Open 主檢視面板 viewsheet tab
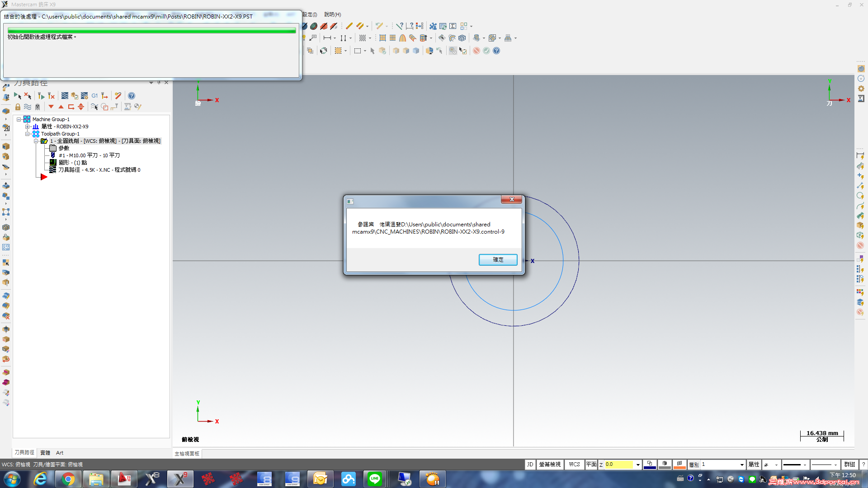Screen dimensions: 868x488 click(x=187, y=454)
